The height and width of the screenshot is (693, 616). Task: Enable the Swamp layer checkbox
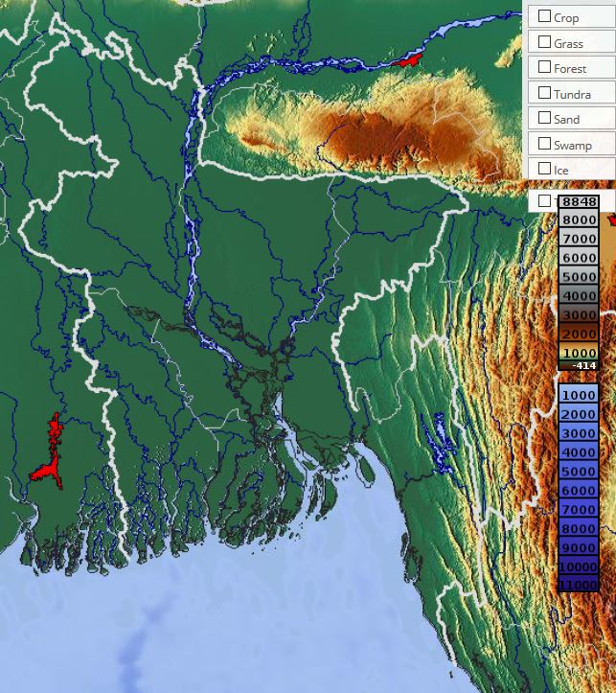(544, 144)
